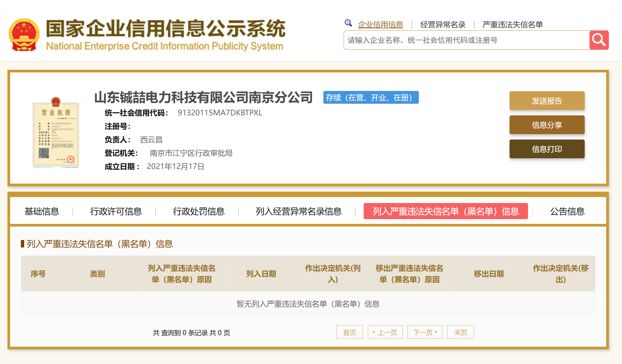Click the 作出决定机关(列入) column header

click(x=333, y=274)
